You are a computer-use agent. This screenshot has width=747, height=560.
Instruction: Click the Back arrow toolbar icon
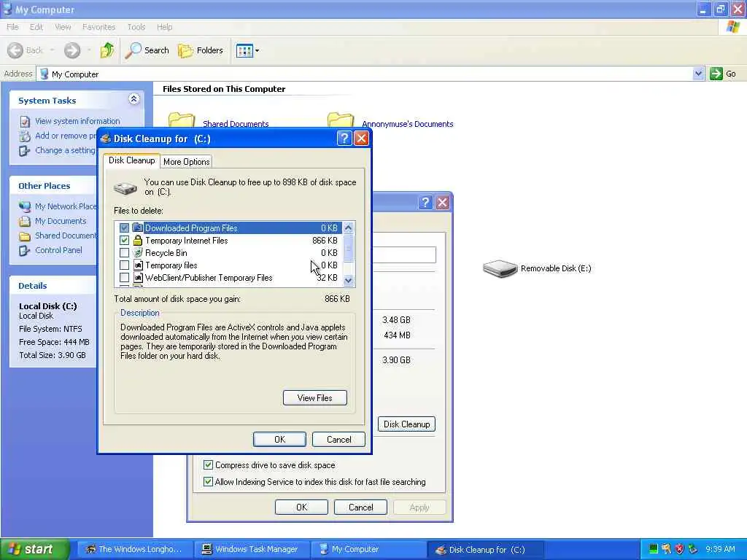pos(15,50)
